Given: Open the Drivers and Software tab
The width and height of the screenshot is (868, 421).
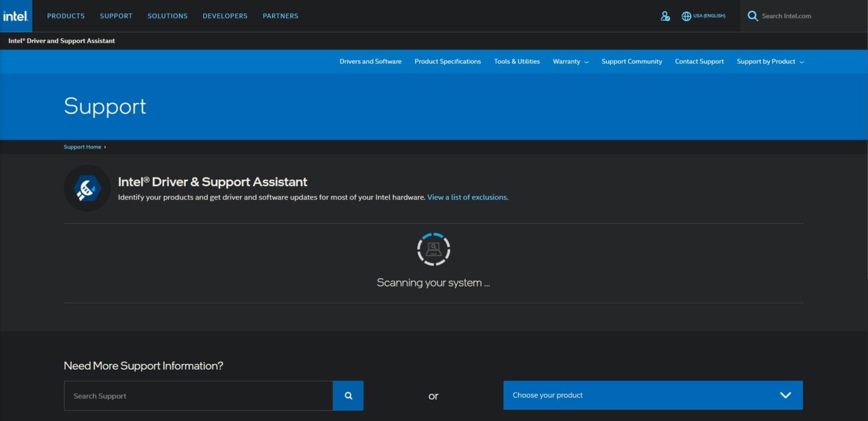Looking at the screenshot, I should click(370, 61).
